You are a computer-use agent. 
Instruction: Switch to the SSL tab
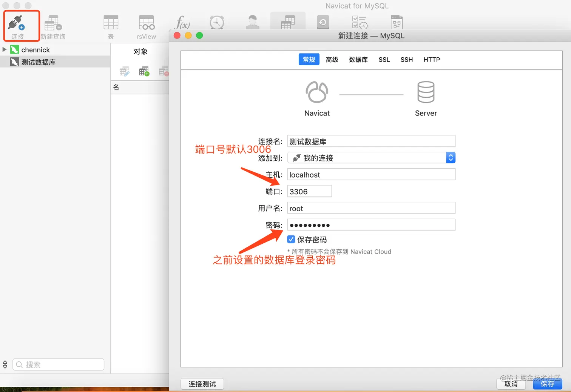coord(384,60)
